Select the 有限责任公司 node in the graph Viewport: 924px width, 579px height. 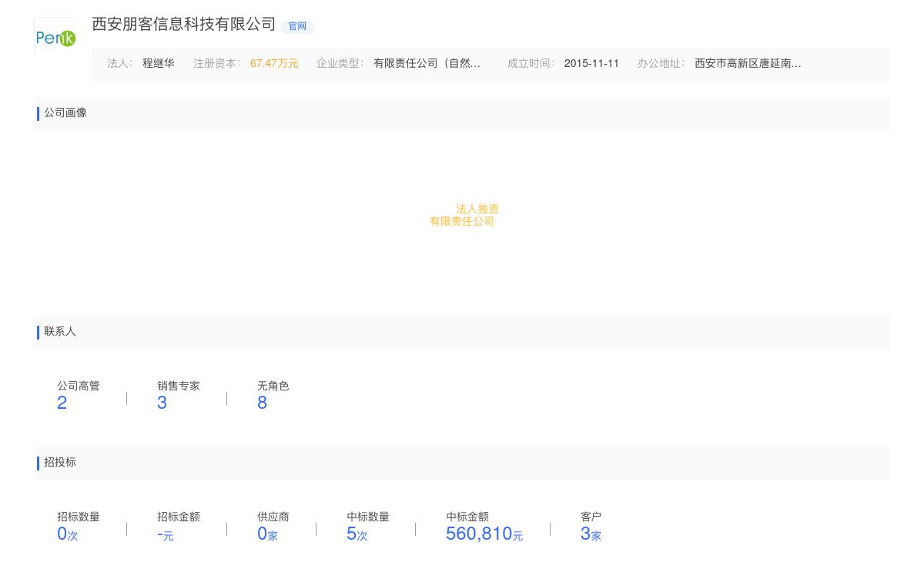[x=462, y=222]
